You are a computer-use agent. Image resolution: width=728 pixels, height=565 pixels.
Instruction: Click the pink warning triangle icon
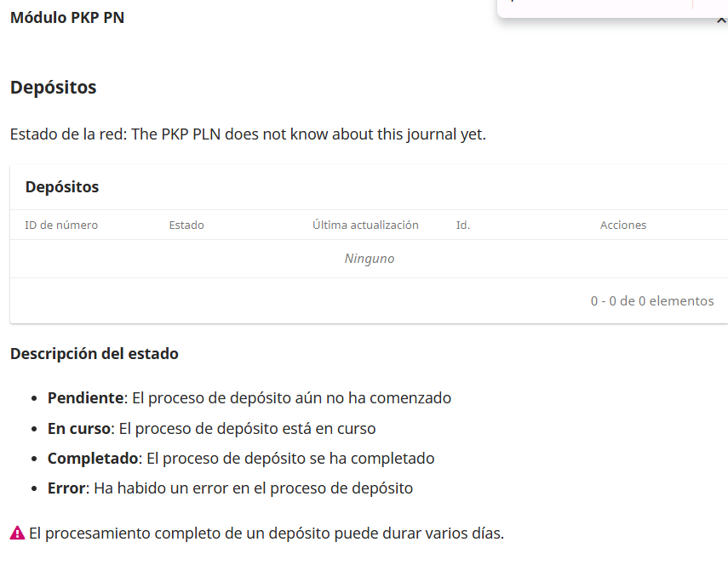[17, 534]
